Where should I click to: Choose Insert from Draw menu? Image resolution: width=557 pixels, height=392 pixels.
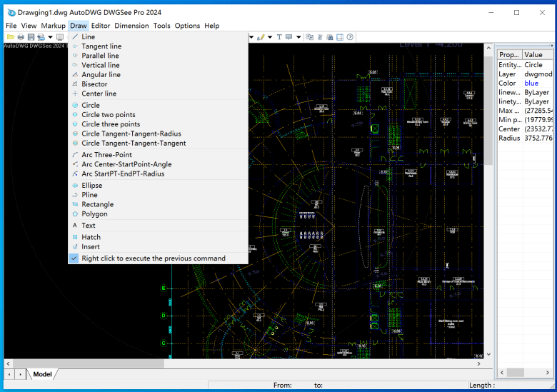[158, 247]
